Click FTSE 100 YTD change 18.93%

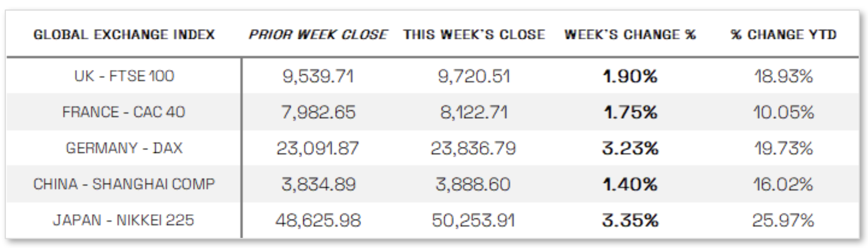pyautogui.click(x=783, y=76)
